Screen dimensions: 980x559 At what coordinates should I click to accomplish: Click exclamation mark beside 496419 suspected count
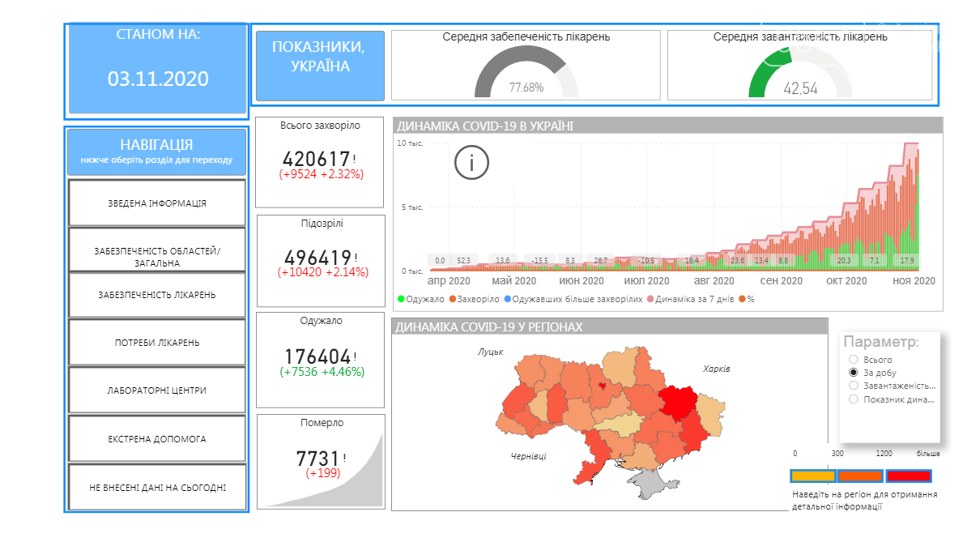[x=355, y=258]
